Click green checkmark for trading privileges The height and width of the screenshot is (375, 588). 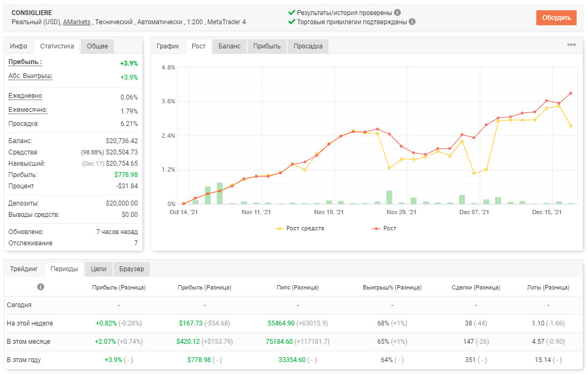291,22
